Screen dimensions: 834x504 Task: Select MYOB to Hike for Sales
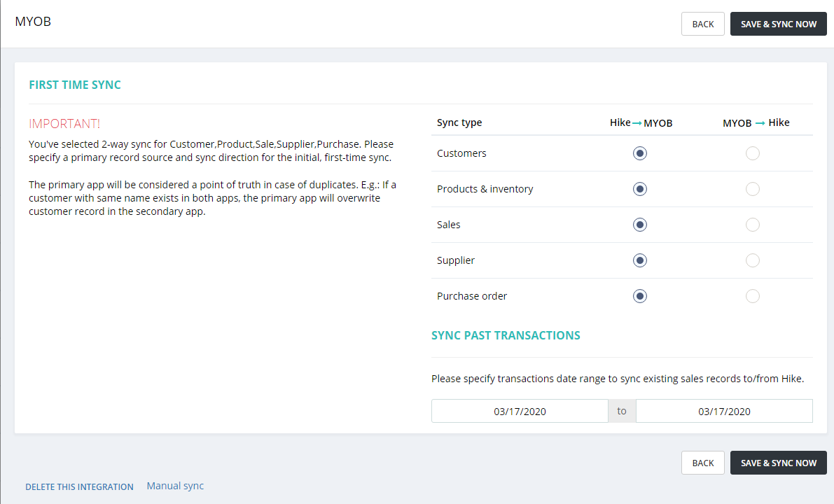(x=753, y=225)
